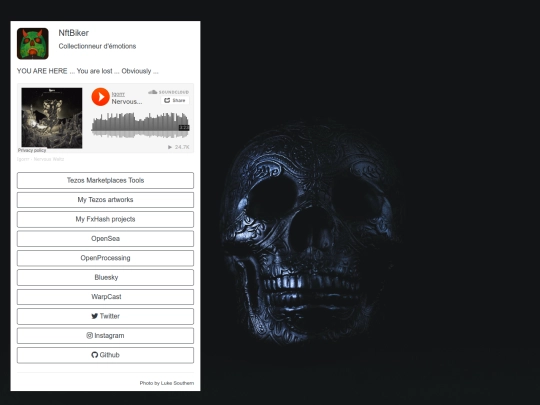This screenshot has height=405, width=540.
Task: Open Luke Southern photo credit link
Action: [177, 383]
